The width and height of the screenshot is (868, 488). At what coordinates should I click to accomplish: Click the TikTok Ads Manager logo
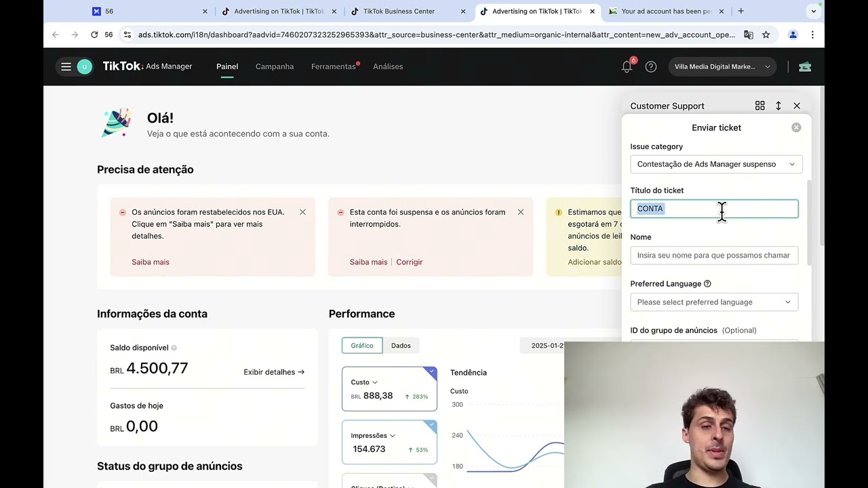pos(147,66)
